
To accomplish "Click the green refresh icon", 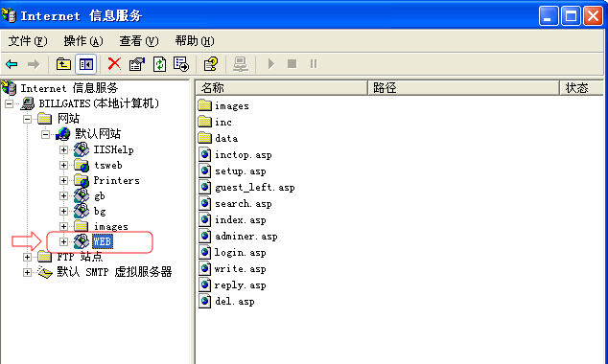I will pyautogui.click(x=159, y=64).
